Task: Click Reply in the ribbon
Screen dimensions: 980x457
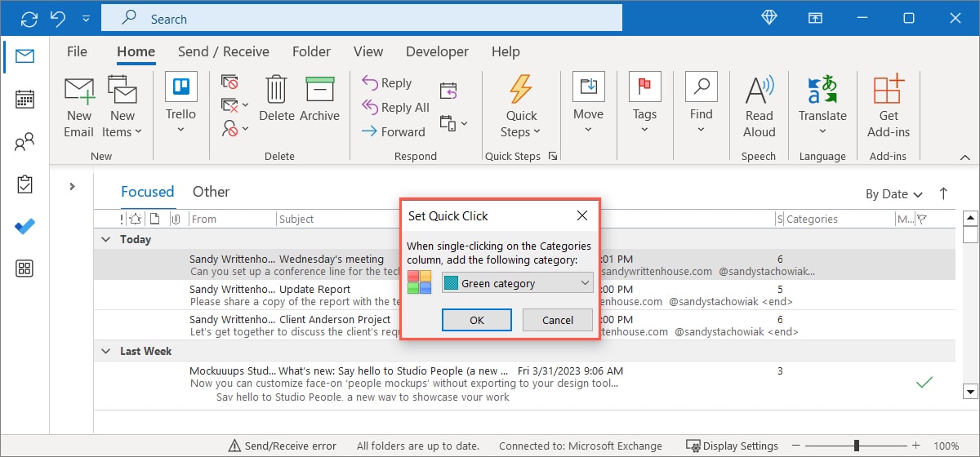Action: click(386, 82)
